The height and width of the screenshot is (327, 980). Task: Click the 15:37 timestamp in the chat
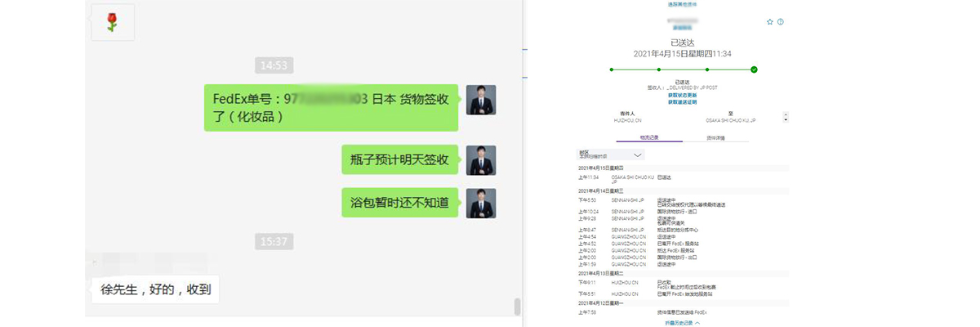click(274, 241)
